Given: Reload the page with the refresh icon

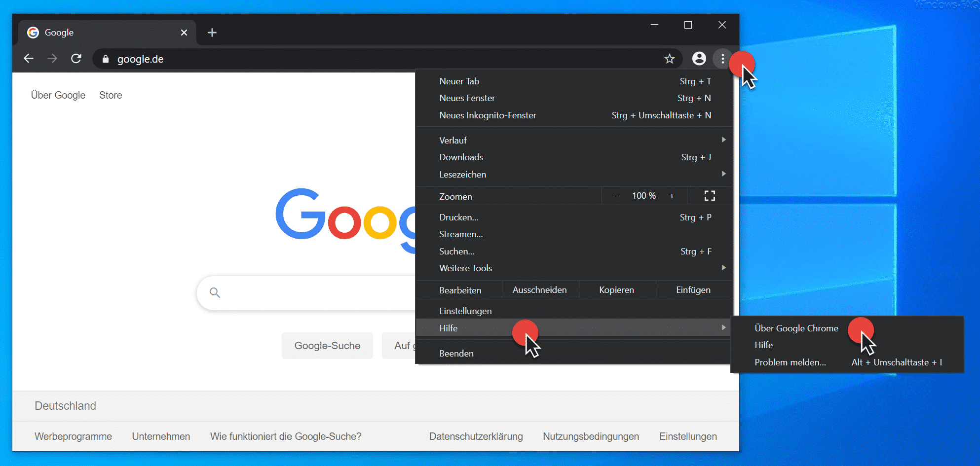Looking at the screenshot, I should click(x=76, y=59).
